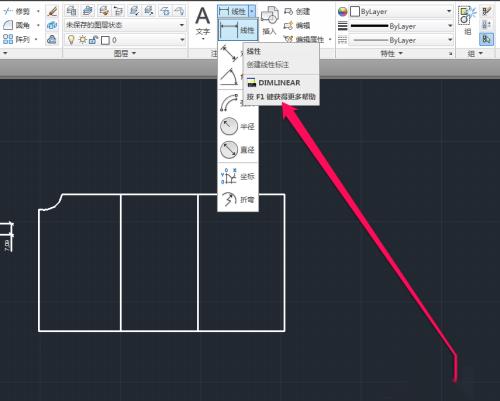Select the 修剪 (Trim) tool
Viewport: 500px width, 401px height.
(17, 11)
